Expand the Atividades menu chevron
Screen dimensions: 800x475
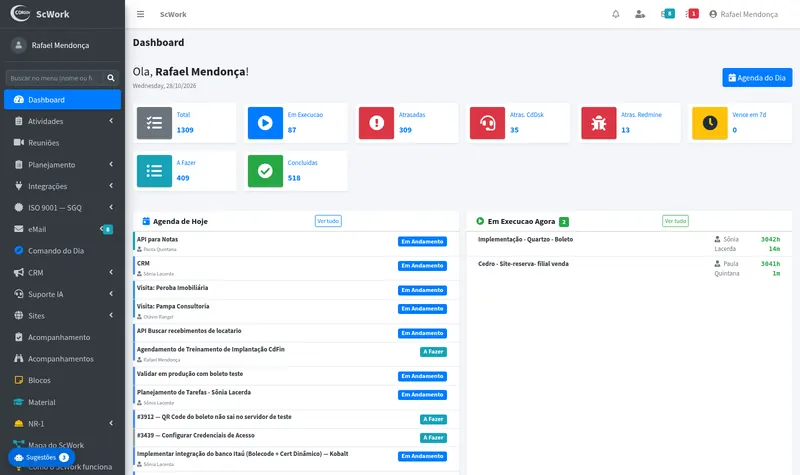[111, 121]
